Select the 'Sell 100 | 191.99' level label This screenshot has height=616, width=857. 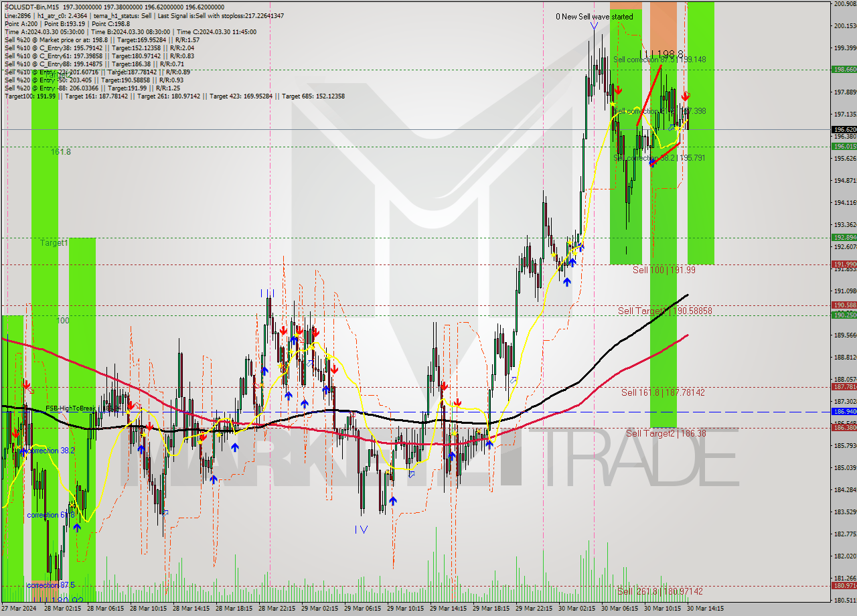(x=664, y=270)
